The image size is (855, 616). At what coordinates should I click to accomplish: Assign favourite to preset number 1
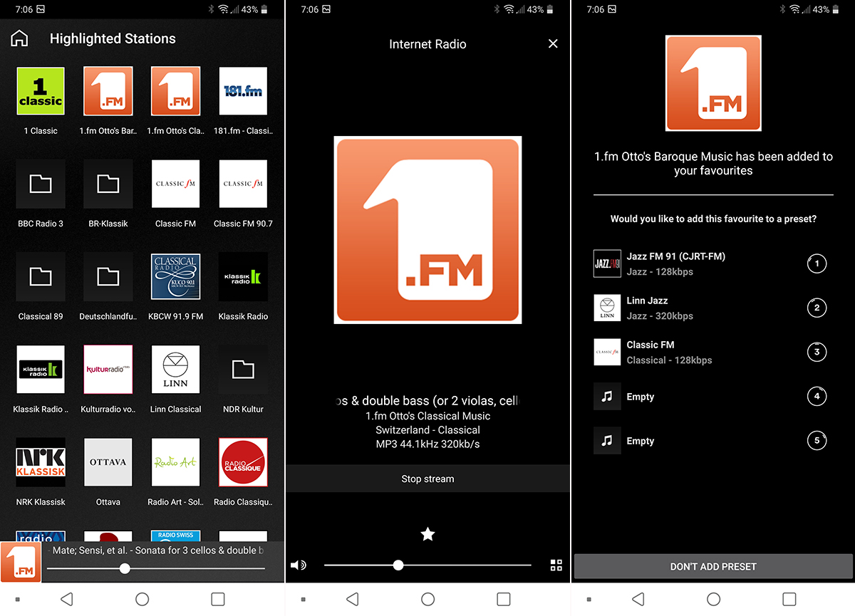[817, 263]
